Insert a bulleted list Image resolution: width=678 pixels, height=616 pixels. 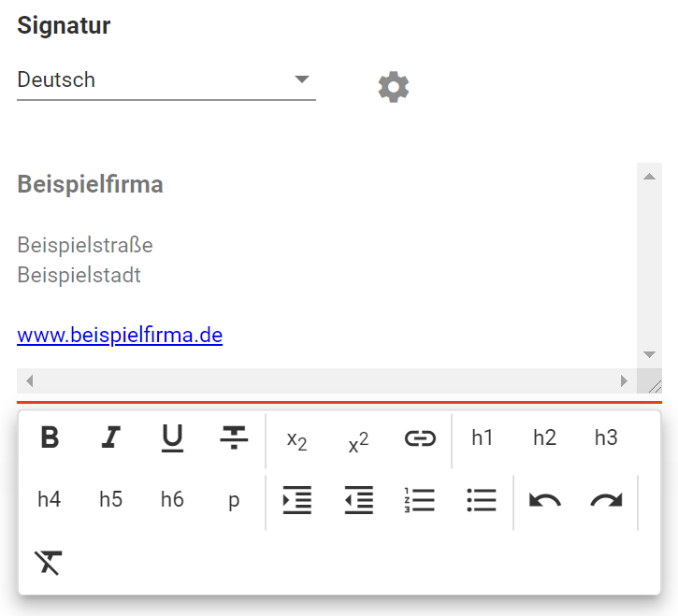[482, 500]
